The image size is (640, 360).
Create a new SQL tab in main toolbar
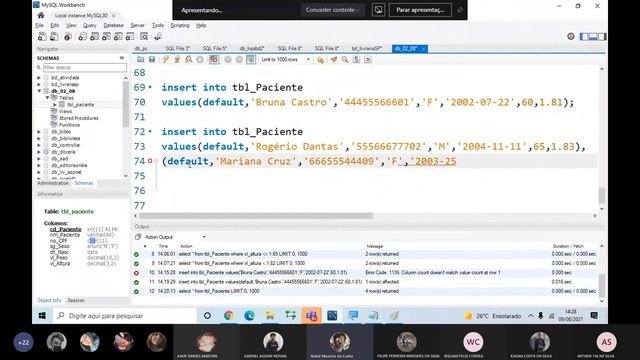pyautogui.click(x=42, y=37)
